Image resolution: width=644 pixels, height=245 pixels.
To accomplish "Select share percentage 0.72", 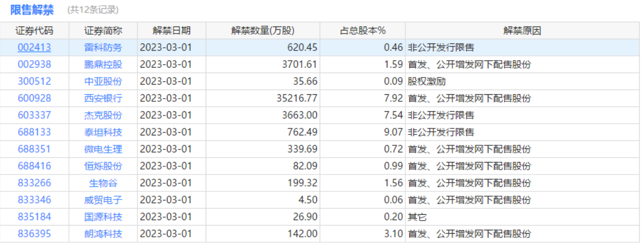I will click(393, 149).
